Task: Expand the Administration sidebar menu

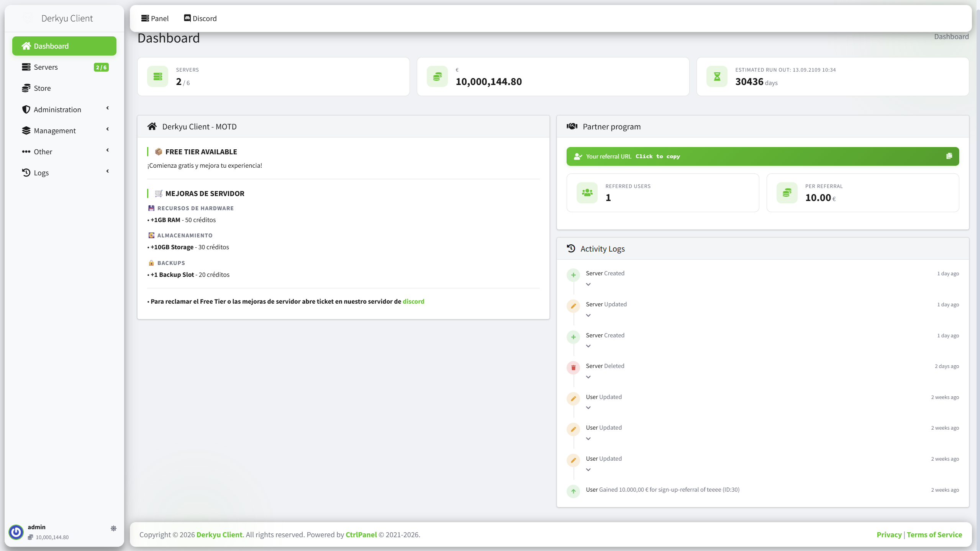Action: click(x=64, y=110)
